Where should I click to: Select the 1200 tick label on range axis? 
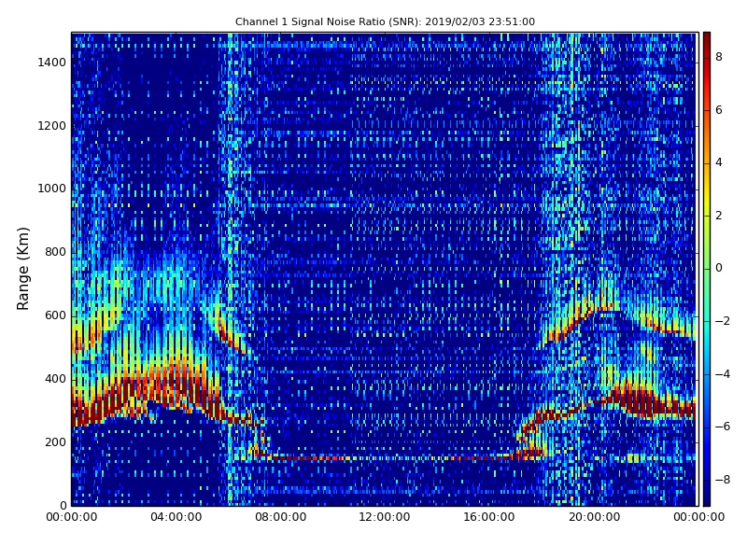point(51,126)
